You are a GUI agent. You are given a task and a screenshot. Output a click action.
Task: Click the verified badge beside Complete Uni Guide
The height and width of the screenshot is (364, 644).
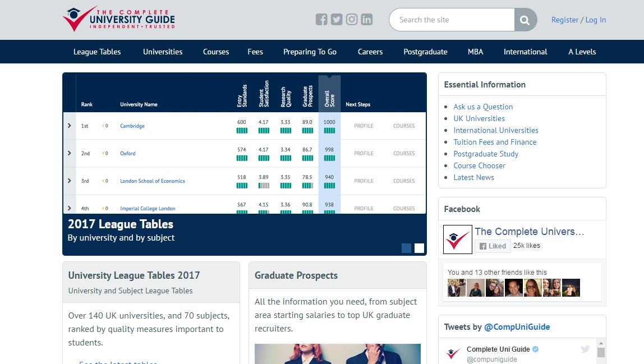pos(536,349)
